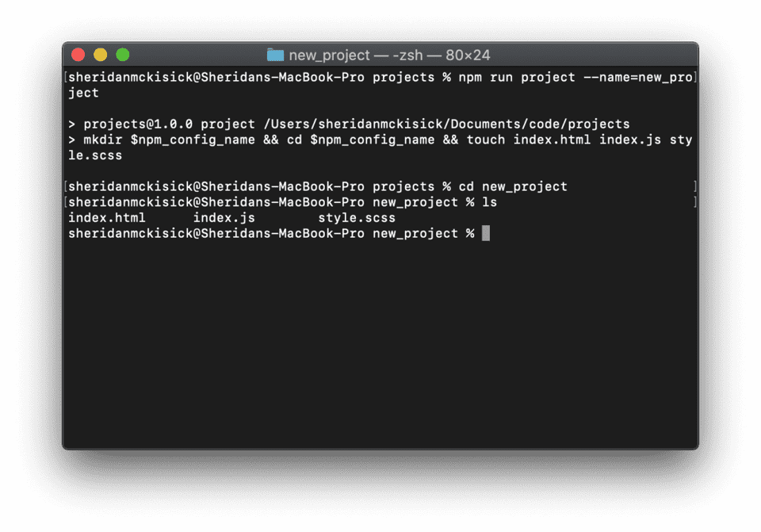Click the yellow minimize traffic light
The height and width of the screenshot is (532, 761).
[101, 55]
